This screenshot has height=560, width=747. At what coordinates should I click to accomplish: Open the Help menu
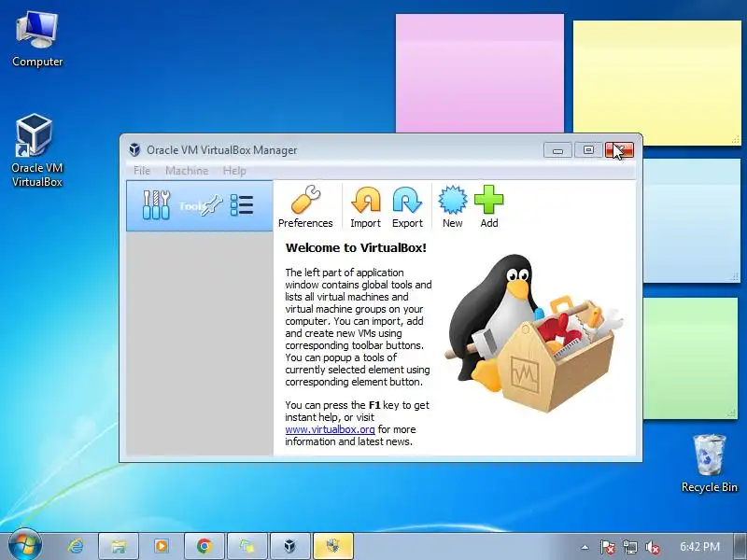234,171
